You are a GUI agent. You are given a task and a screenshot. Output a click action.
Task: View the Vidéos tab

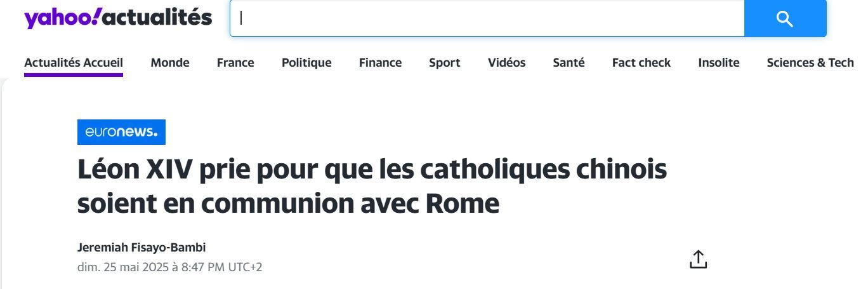pos(506,62)
